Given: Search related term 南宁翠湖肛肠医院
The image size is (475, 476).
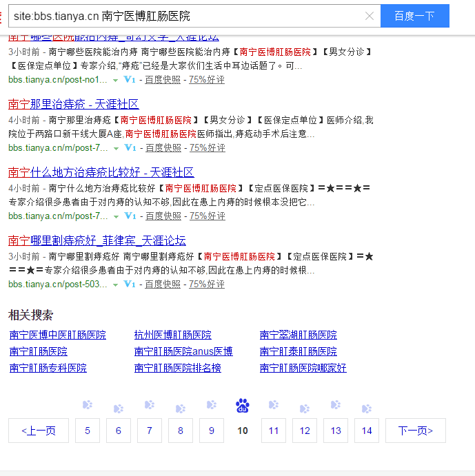Looking at the screenshot, I should pyautogui.click(x=299, y=335).
